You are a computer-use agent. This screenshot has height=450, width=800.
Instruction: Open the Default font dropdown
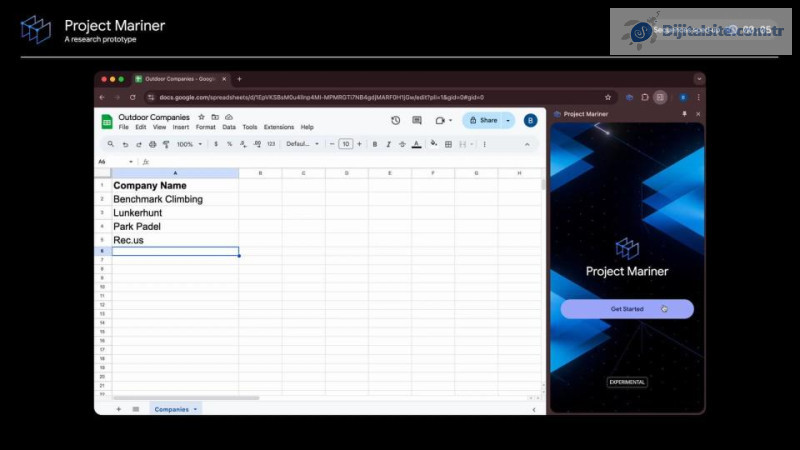303,144
